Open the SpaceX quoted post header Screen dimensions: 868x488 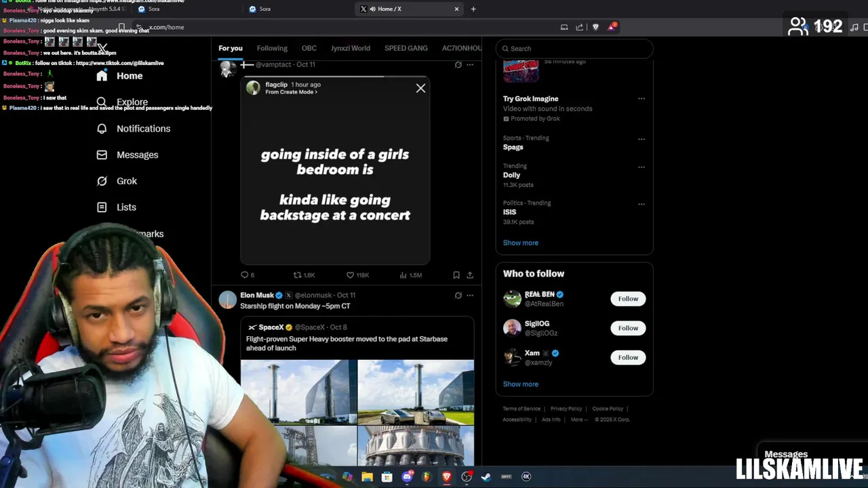click(x=297, y=327)
